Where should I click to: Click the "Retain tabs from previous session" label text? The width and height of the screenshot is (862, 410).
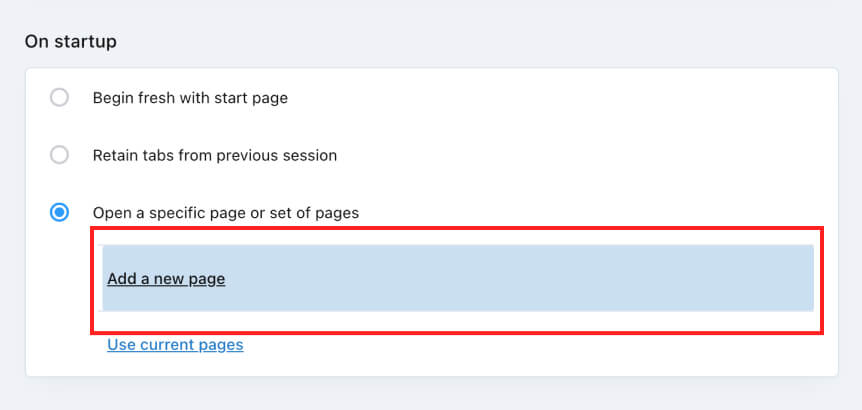click(214, 155)
